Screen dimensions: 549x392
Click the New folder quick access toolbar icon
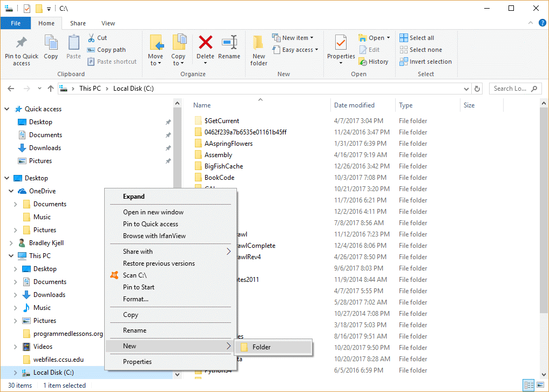pyautogui.click(x=39, y=9)
